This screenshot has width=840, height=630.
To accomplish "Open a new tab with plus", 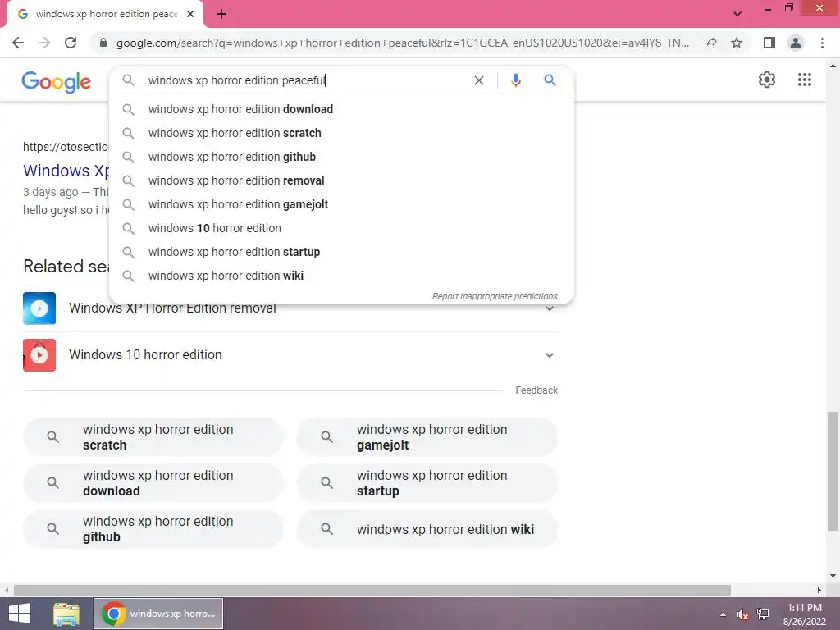I will click(x=221, y=15).
